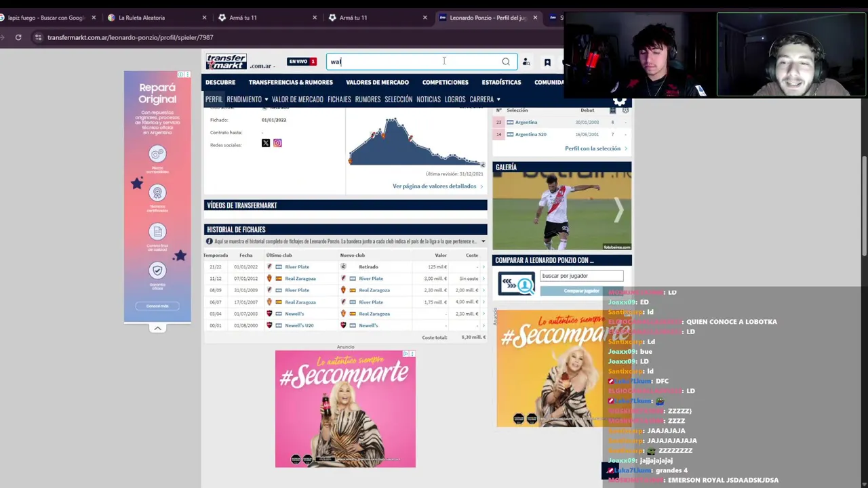Select the Valor de Mercado tab
The height and width of the screenshot is (488, 868).
click(x=297, y=100)
